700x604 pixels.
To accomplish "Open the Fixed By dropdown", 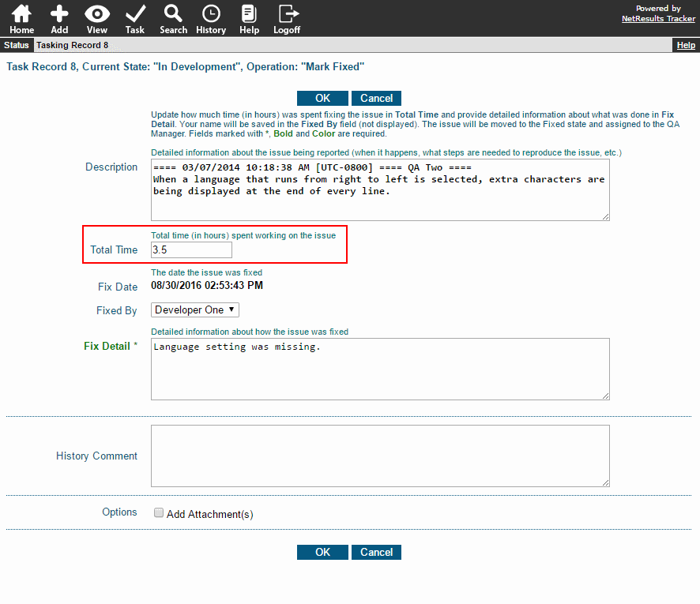I will (x=195, y=310).
